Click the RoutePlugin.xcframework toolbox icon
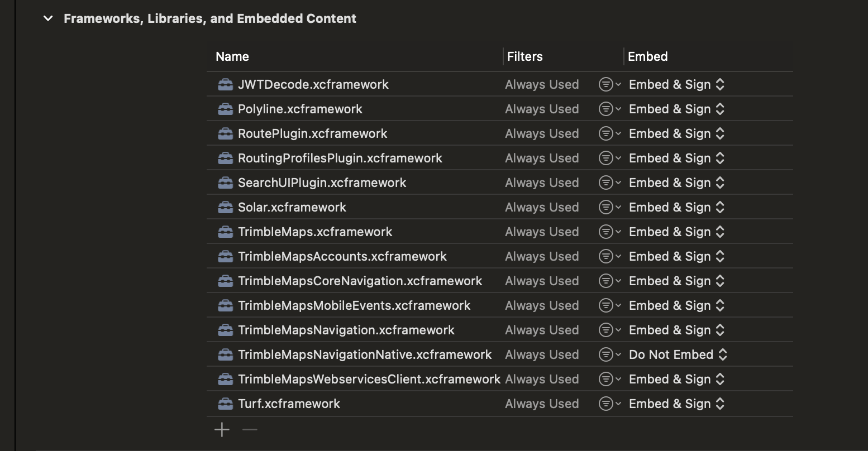868x451 pixels. pyautogui.click(x=225, y=133)
